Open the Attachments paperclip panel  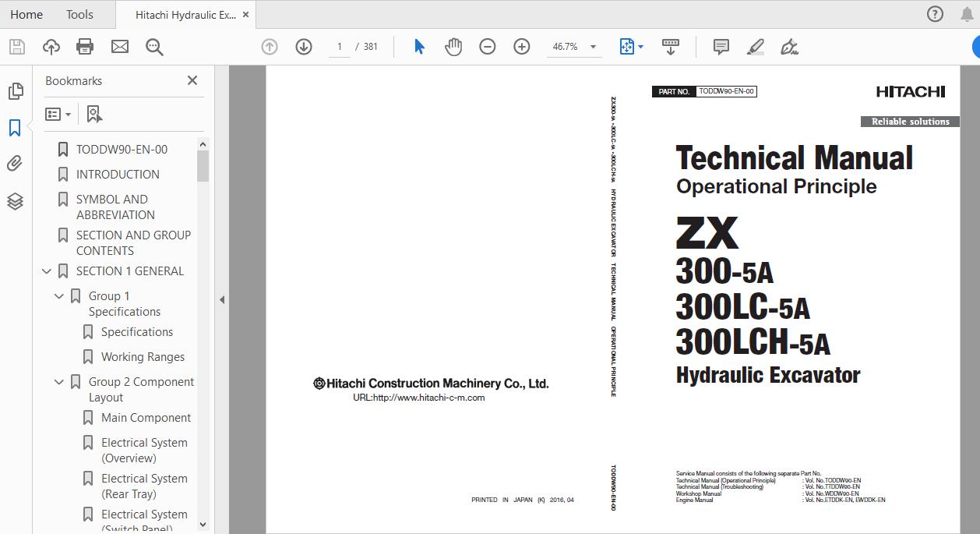(x=15, y=164)
